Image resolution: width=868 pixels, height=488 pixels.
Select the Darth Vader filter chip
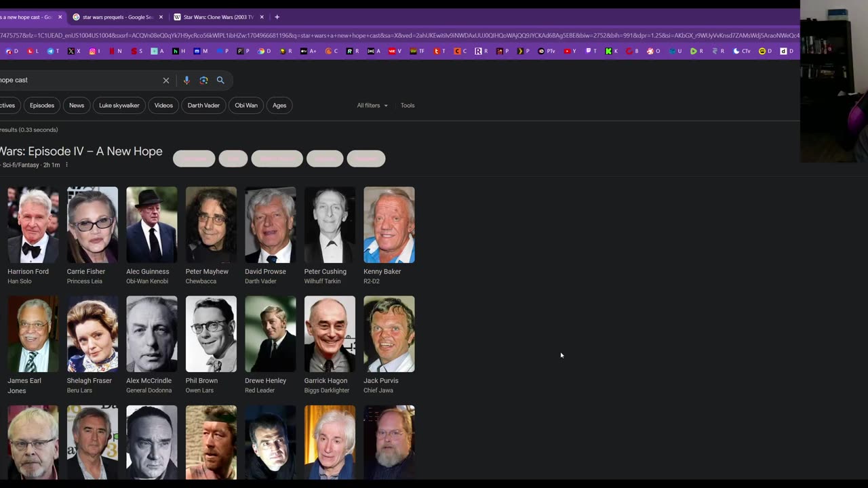tap(203, 105)
